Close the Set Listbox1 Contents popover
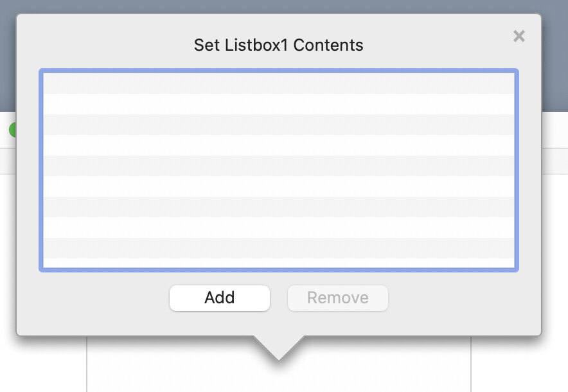 click(x=519, y=37)
